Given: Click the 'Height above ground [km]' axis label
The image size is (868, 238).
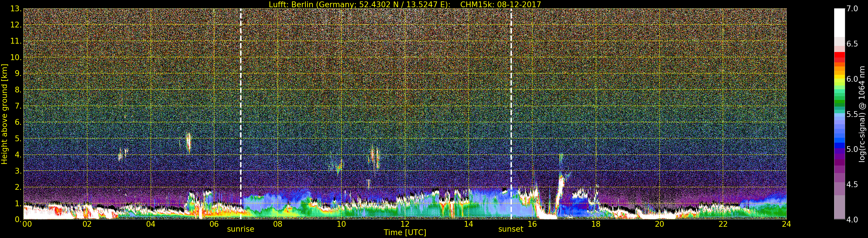Looking at the screenshot, I should tap(4, 114).
